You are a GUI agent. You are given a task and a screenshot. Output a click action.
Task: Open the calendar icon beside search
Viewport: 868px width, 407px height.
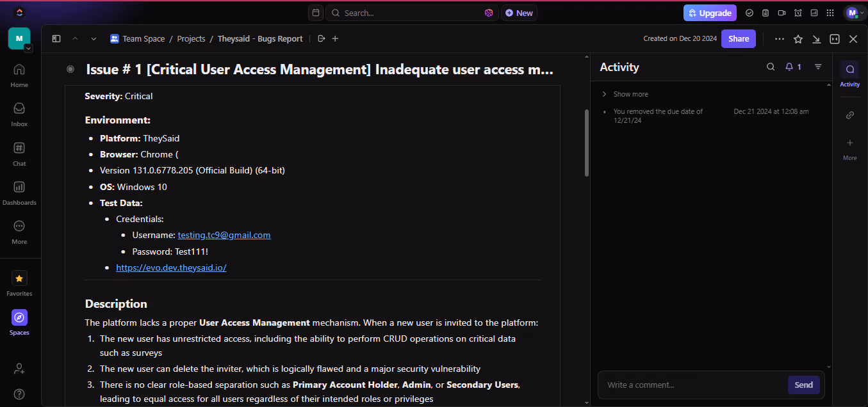[315, 13]
